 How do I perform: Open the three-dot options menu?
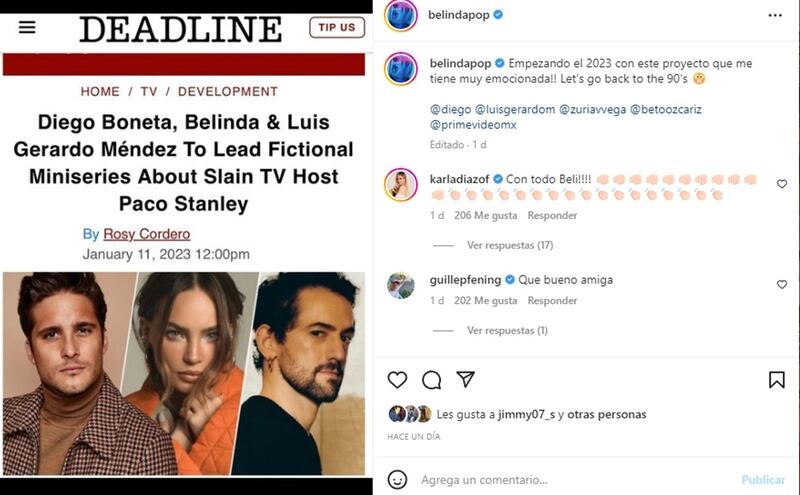775,15
